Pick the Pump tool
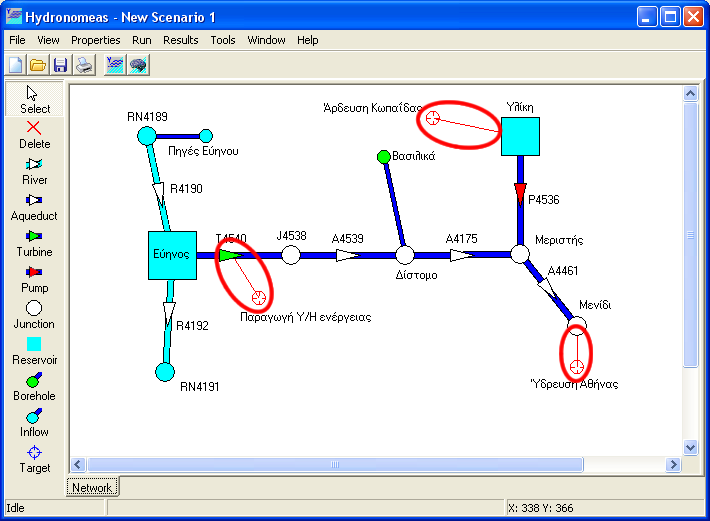 pos(34,279)
